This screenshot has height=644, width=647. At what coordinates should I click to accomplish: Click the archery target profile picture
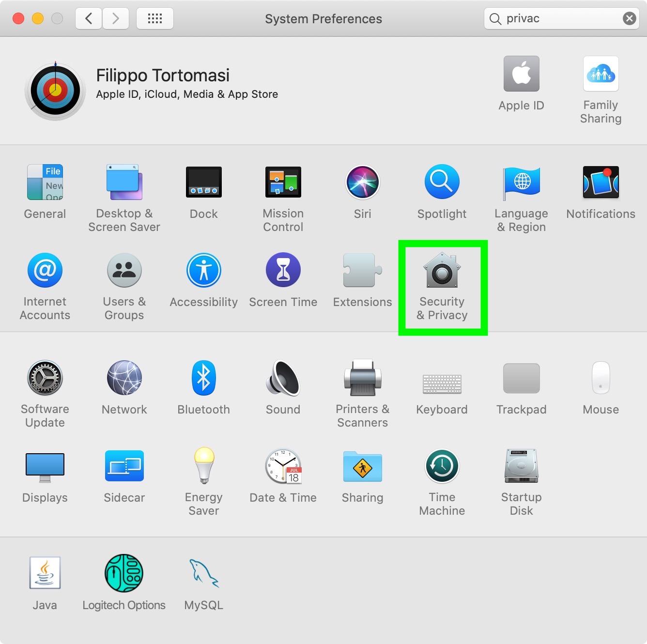55,91
